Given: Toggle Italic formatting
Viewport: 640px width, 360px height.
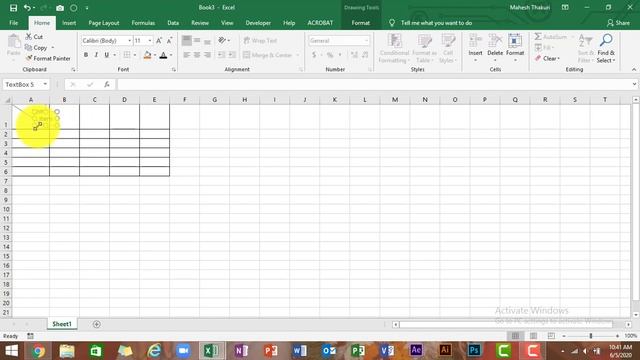Looking at the screenshot, I should (x=96, y=55).
